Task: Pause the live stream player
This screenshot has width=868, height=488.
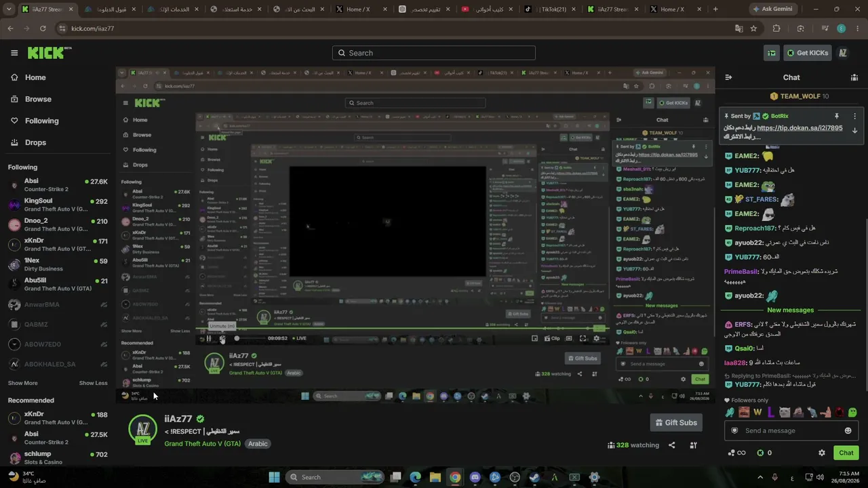Action: 209,338
